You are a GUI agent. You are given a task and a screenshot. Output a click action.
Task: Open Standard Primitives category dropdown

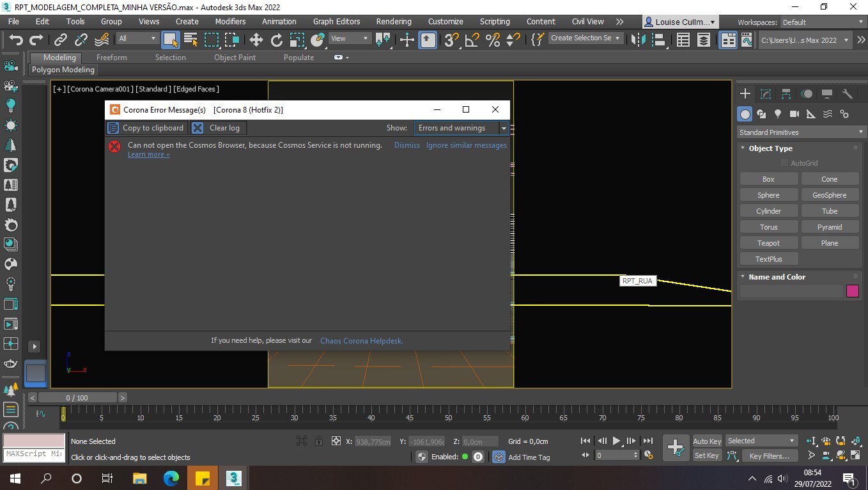(x=801, y=132)
